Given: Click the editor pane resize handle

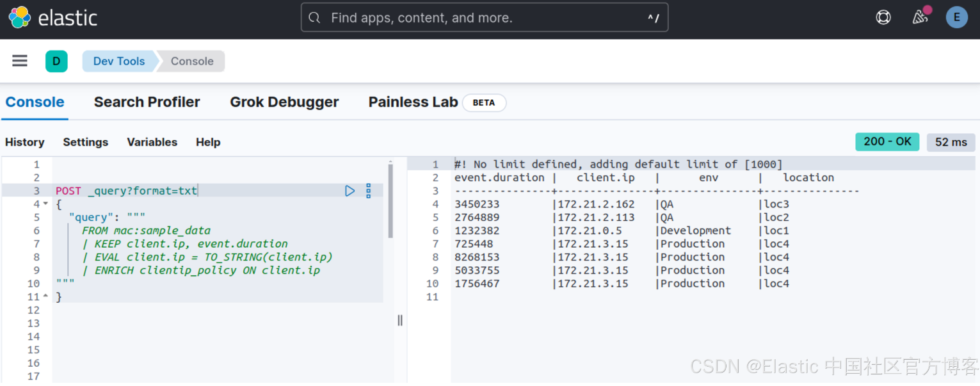Looking at the screenshot, I should tap(400, 320).
